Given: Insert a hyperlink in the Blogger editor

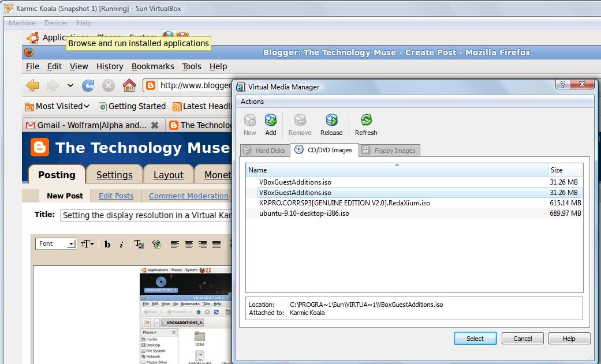Looking at the screenshot, I should coord(156,244).
